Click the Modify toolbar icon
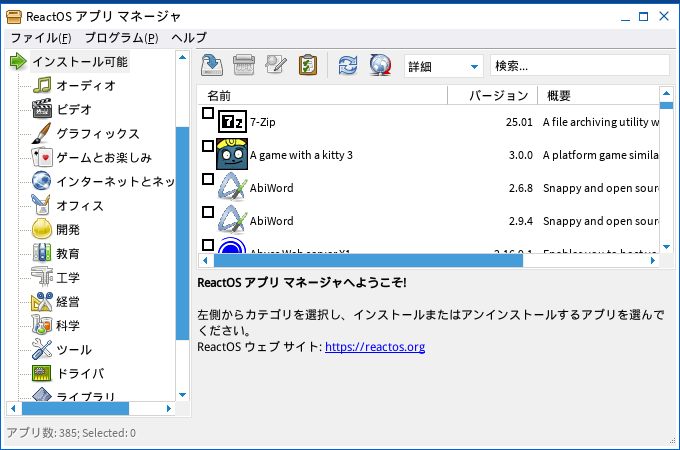Screen dimensions: 680x450 point(276,65)
